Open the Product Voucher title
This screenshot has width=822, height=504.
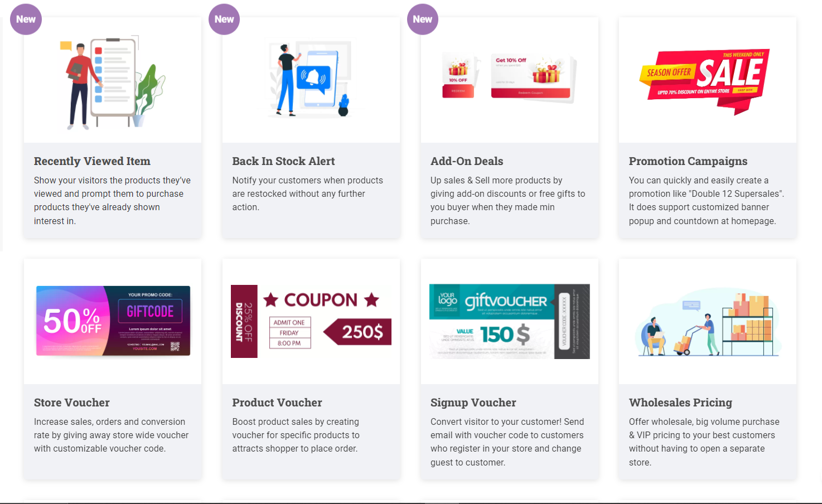tap(277, 403)
